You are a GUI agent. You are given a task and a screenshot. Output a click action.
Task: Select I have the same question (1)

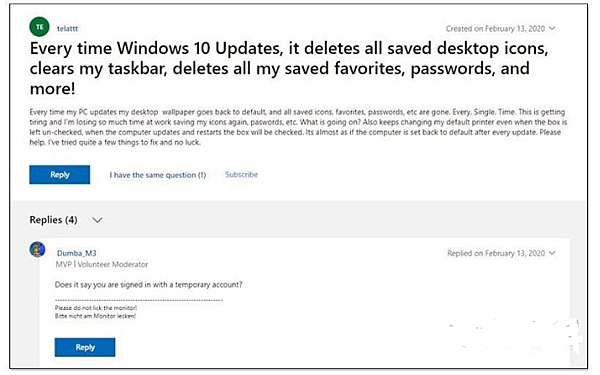point(158,175)
